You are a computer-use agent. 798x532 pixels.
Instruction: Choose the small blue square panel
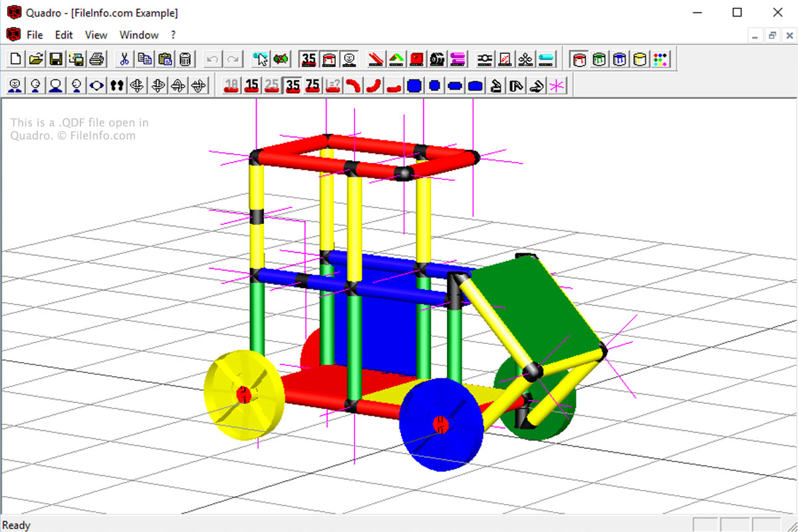pos(435,85)
